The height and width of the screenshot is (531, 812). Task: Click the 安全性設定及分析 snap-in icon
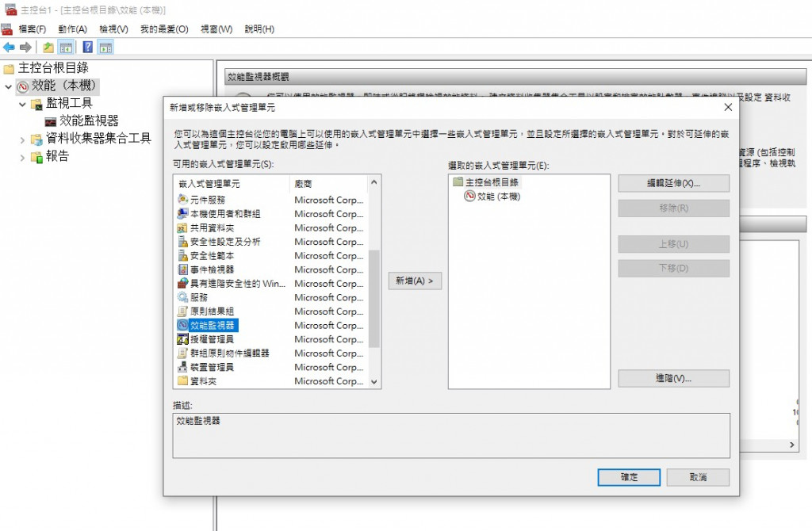pyautogui.click(x=183, y=242)
